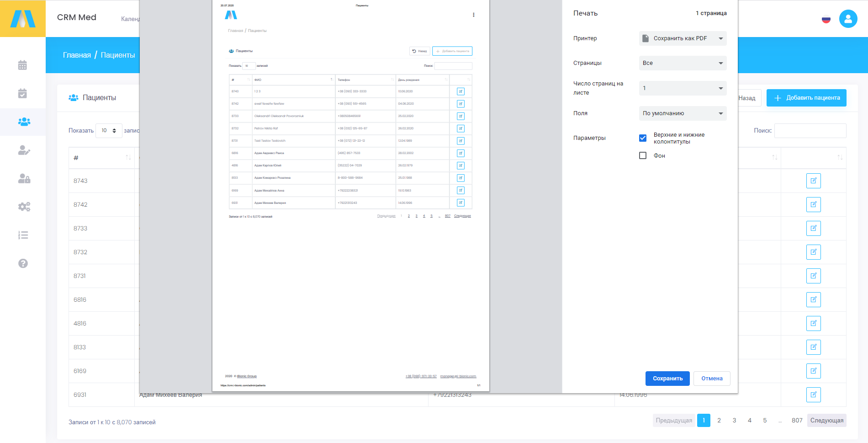Sort by the last column arrows

840,157
